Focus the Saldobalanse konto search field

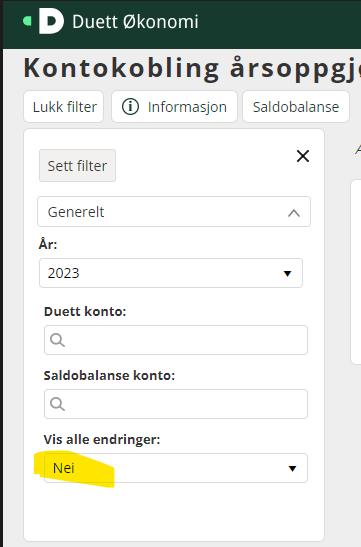pyautogui.click(x=176, y=404)
